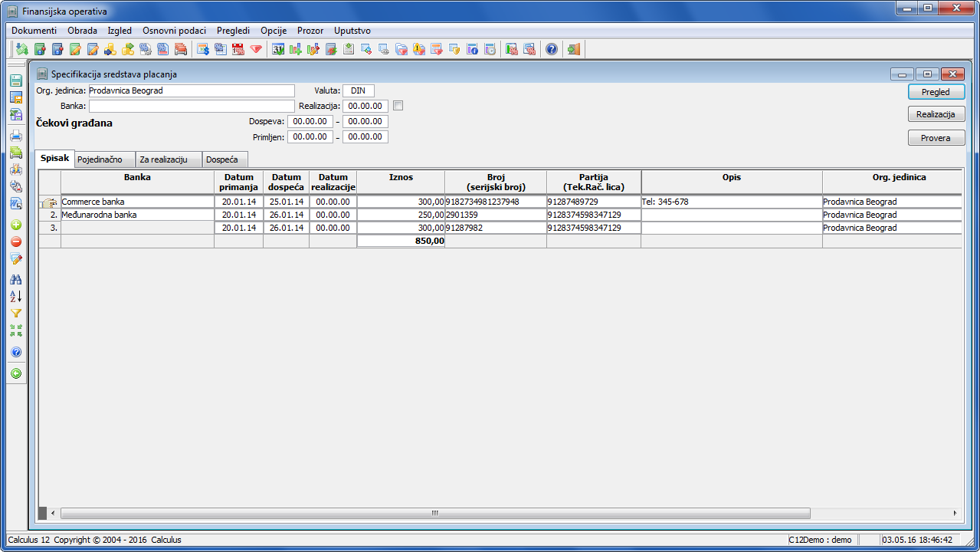
Task: Click the horizontal scrollbar right arrow
Action: point(955,513)
